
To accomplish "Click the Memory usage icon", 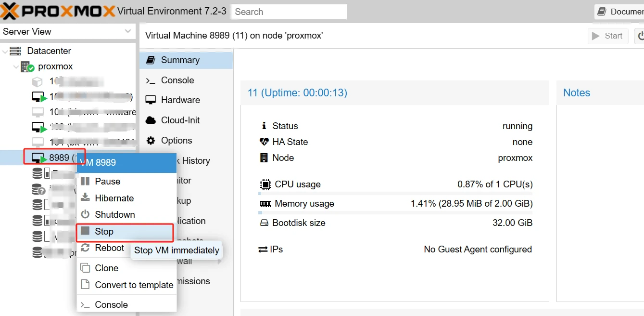I will [x=265, y=203].
